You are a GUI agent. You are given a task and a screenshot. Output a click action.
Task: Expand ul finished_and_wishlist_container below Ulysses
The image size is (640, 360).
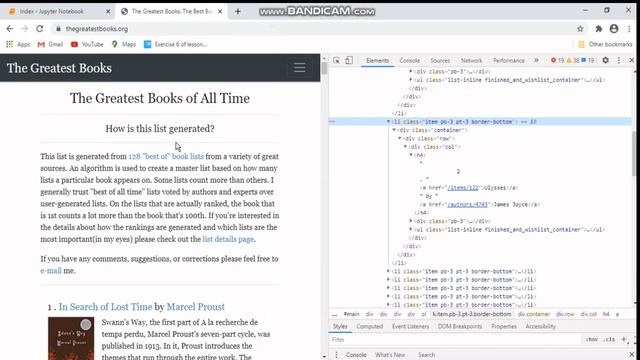point(411,229)
